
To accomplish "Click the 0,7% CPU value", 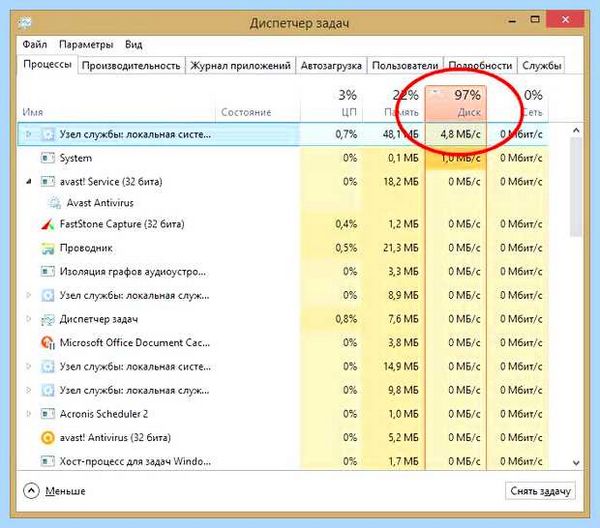I will coord(346,134).
